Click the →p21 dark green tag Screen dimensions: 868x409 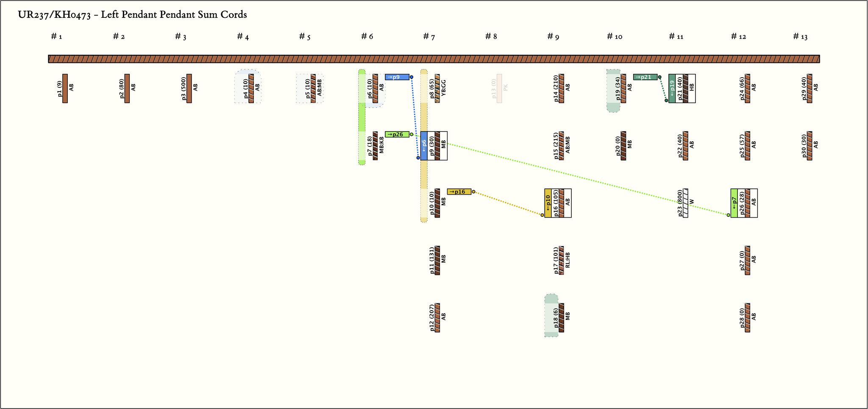645,77
